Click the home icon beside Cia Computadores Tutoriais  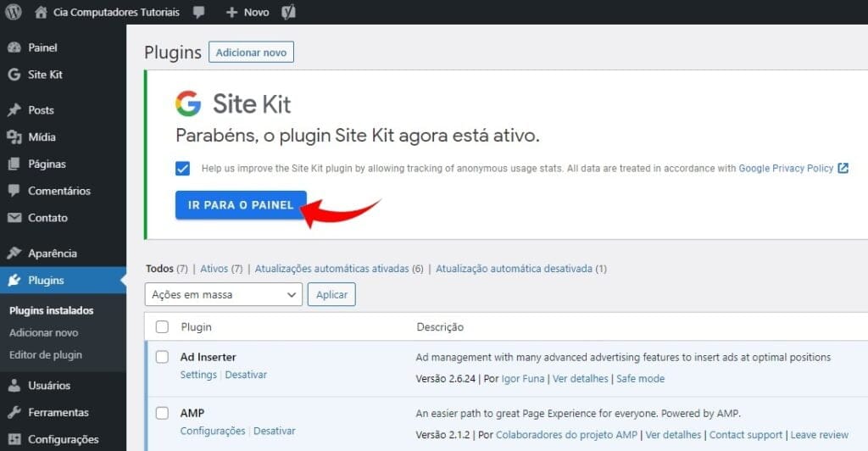pyautogui.click(x=42, y=13)
